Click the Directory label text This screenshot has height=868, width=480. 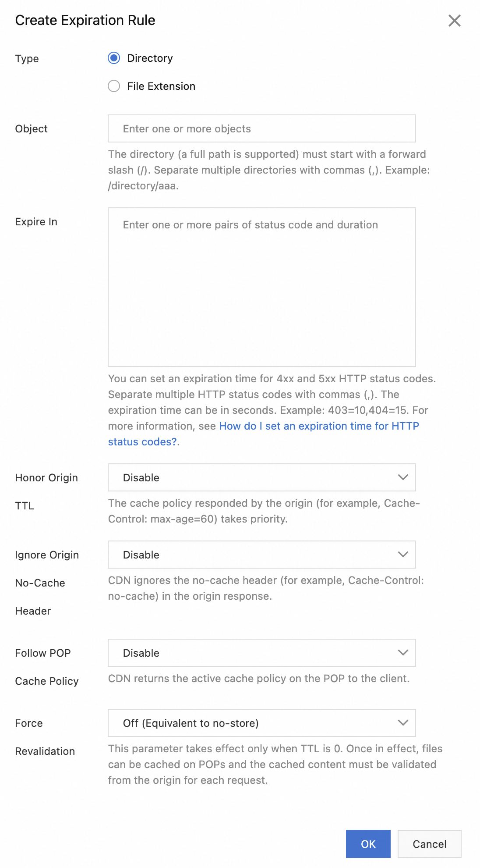(x=150, y=58)
